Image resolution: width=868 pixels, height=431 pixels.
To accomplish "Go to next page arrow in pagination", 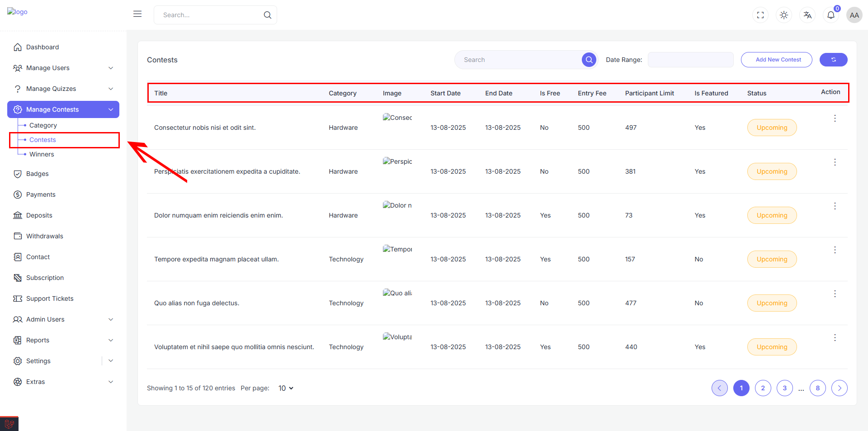I will (840, 388).
